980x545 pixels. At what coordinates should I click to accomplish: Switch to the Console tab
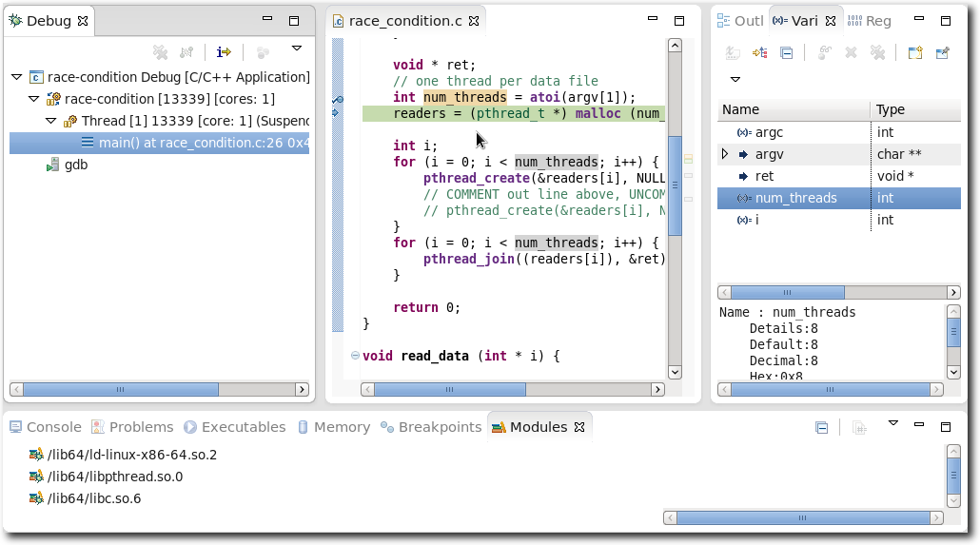tap(52, 427)
